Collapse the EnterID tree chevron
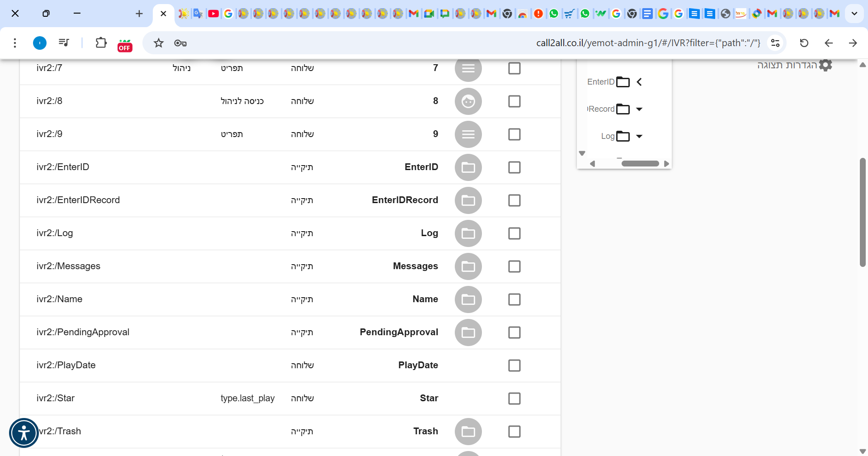868x456 pixels. click(x=639, y=82)
